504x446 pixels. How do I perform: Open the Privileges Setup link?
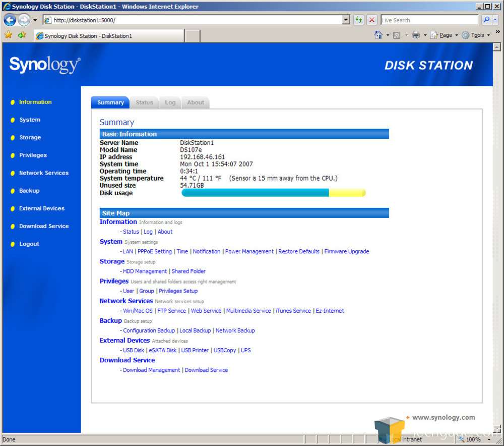(178, 291)
